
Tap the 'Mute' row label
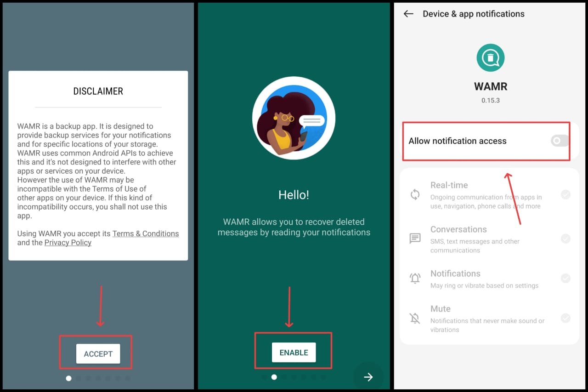(441, 309)
